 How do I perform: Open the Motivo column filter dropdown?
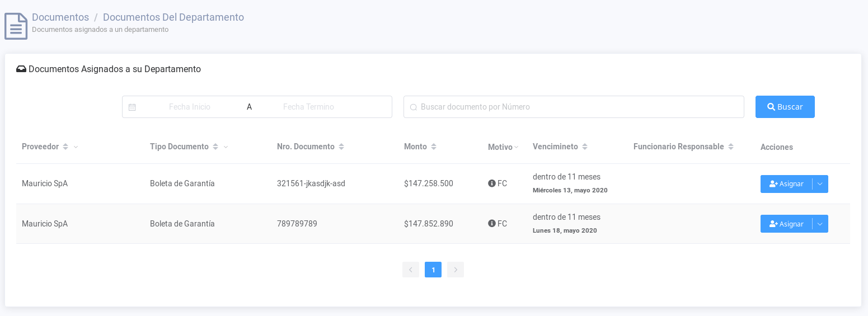tap(517, 147)
